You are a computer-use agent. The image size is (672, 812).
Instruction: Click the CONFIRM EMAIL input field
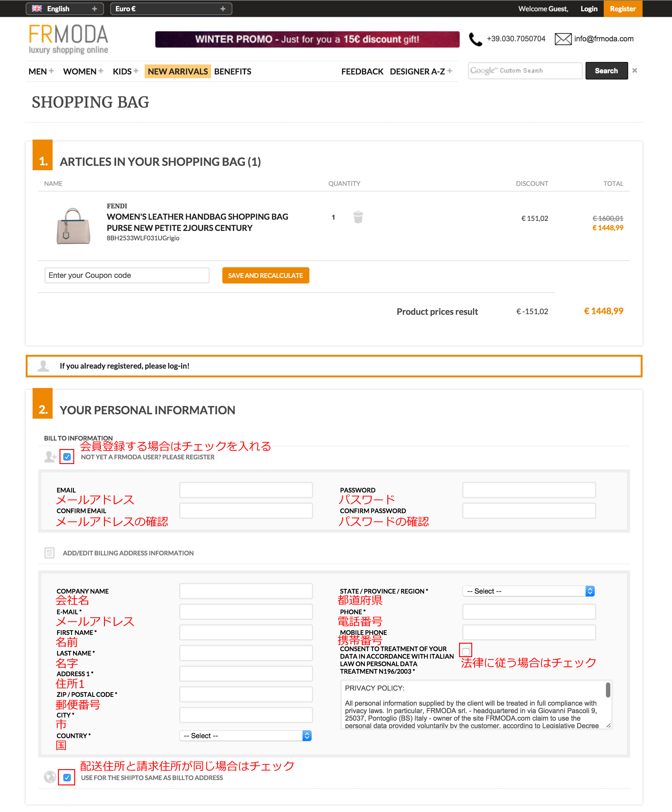click(x=246, y=510)
